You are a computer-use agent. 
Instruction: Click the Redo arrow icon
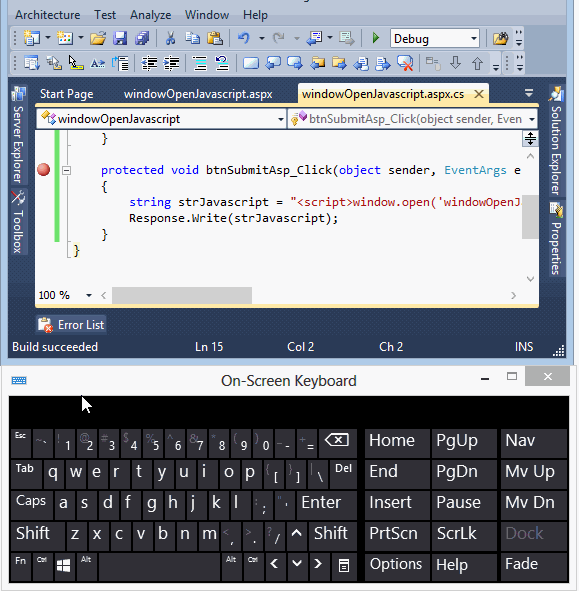click(x=279, y=38)
